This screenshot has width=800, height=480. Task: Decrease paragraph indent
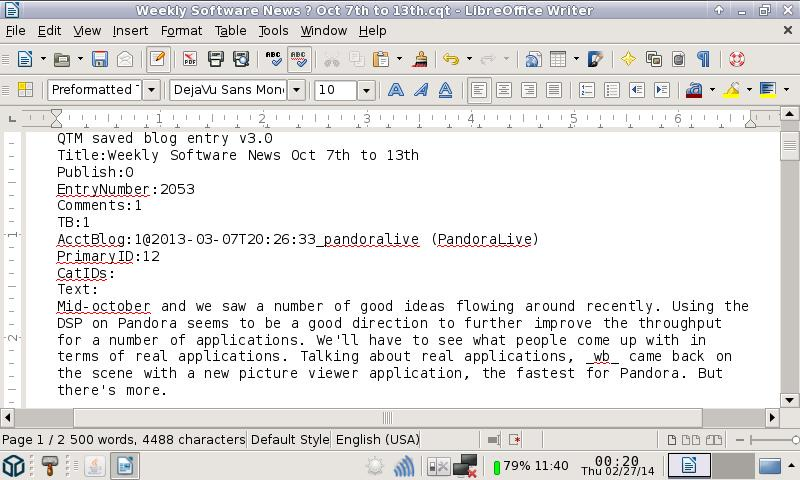(x=637, y=90)
